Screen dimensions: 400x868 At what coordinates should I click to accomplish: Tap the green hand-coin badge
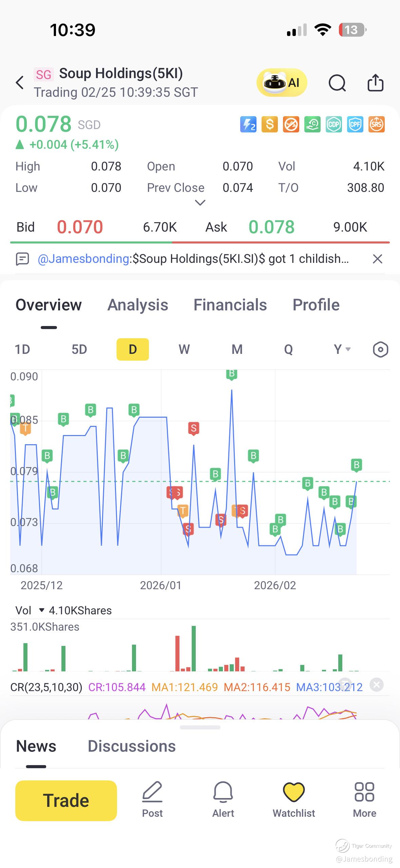[x=312, y=124]
